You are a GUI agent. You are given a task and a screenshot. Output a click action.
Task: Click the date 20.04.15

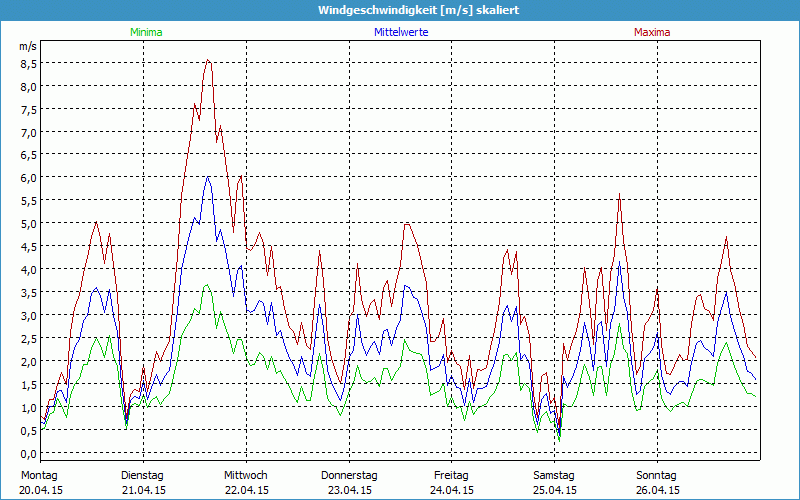(x=41, y=490)
